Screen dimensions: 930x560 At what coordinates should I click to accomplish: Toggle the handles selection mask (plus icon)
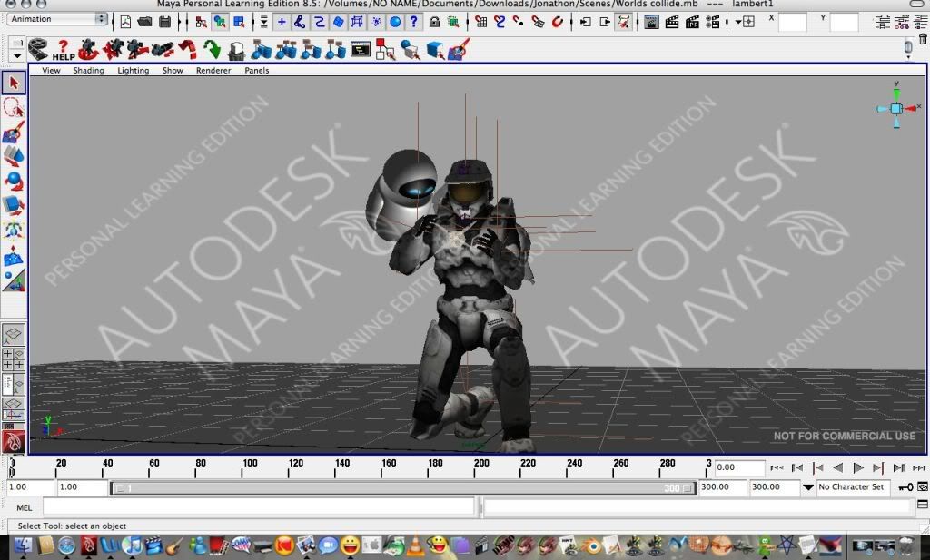tap(282, 22)
